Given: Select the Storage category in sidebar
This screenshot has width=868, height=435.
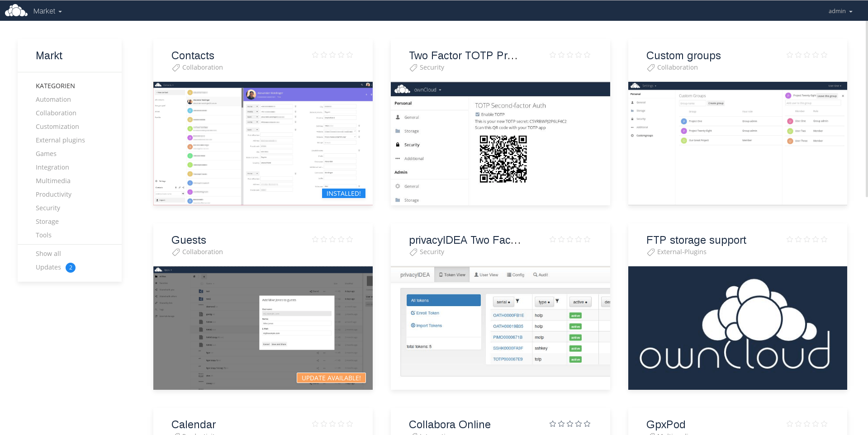Looking at the screenshot, I should click(47, 222).
